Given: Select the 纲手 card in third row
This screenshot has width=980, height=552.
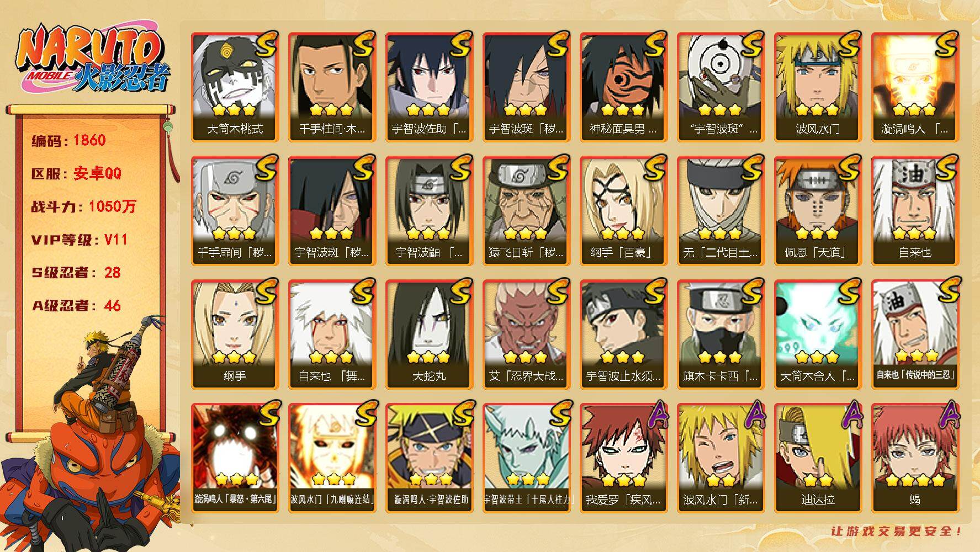Looking at the screenshot, I should coord(235,335).
